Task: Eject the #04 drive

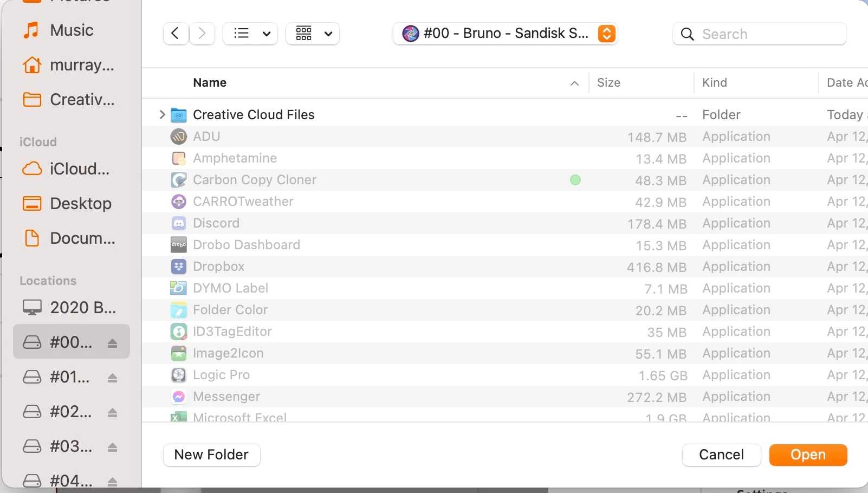Action: point(112,481)
